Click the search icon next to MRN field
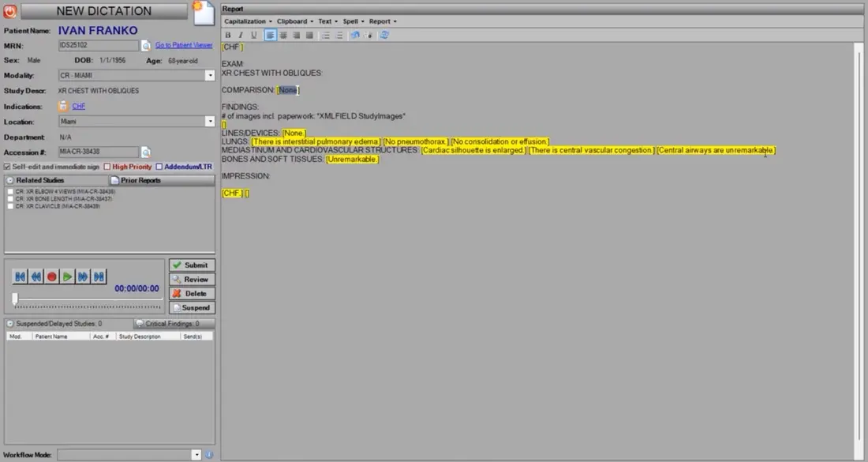 [x=146, y=46]
